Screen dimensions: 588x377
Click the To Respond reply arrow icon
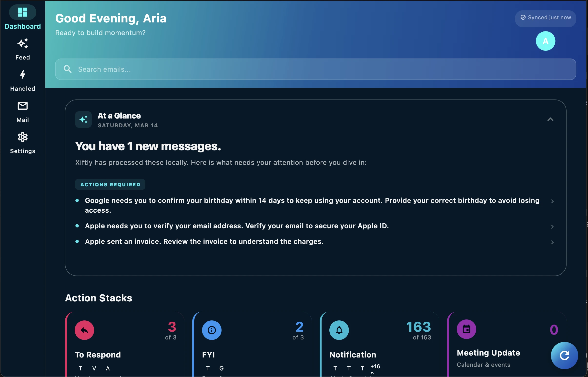coord(84,330)
